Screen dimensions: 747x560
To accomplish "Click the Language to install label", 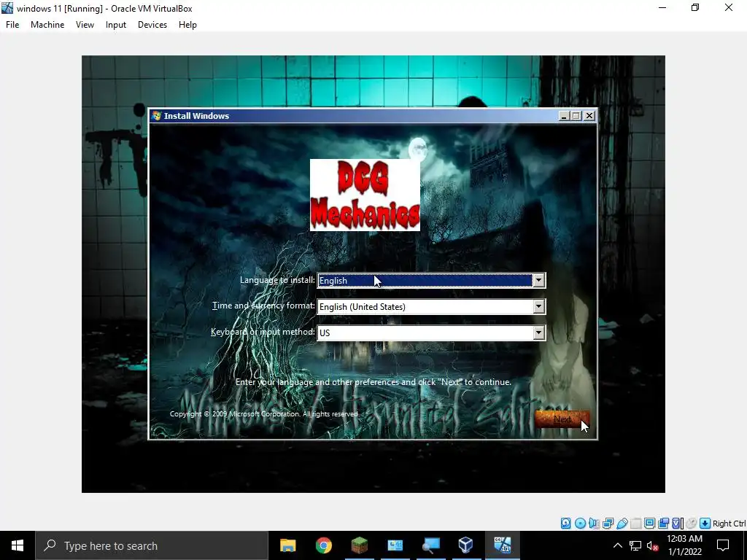I will (x=277, y=280).
